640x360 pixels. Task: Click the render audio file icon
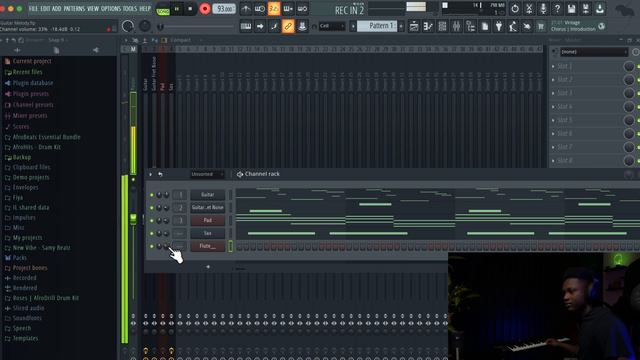pyautogui.click(x=586, y=9)
